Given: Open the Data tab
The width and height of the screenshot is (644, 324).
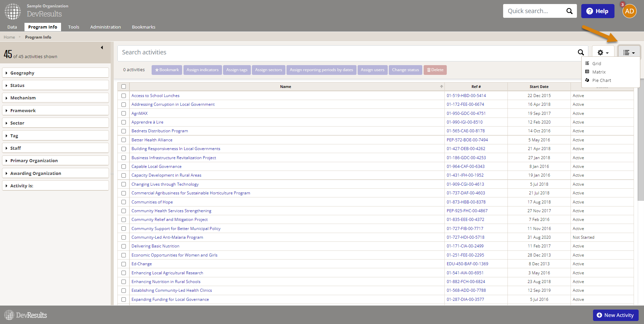Looking at the screenshot, I should (x=12, y=27).
